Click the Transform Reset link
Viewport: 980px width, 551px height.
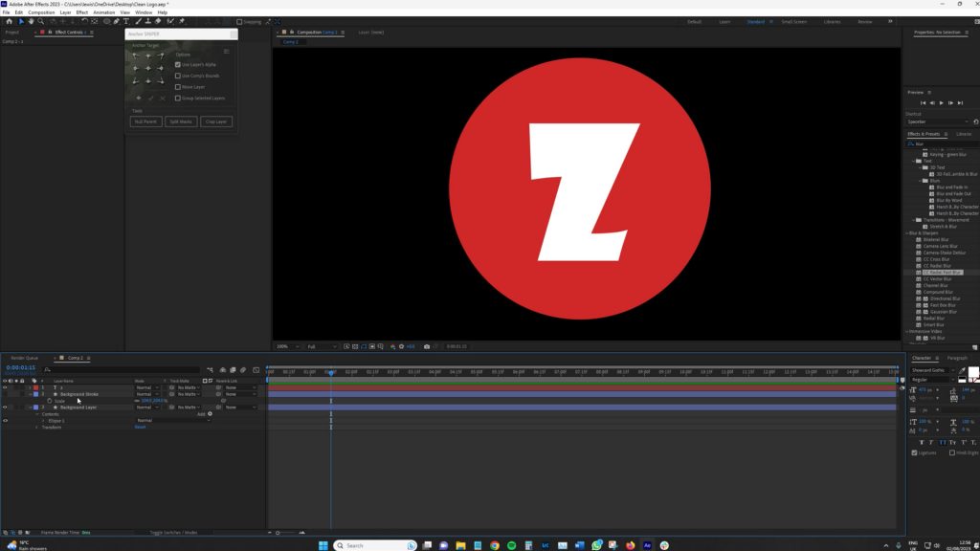coord(140,428)
